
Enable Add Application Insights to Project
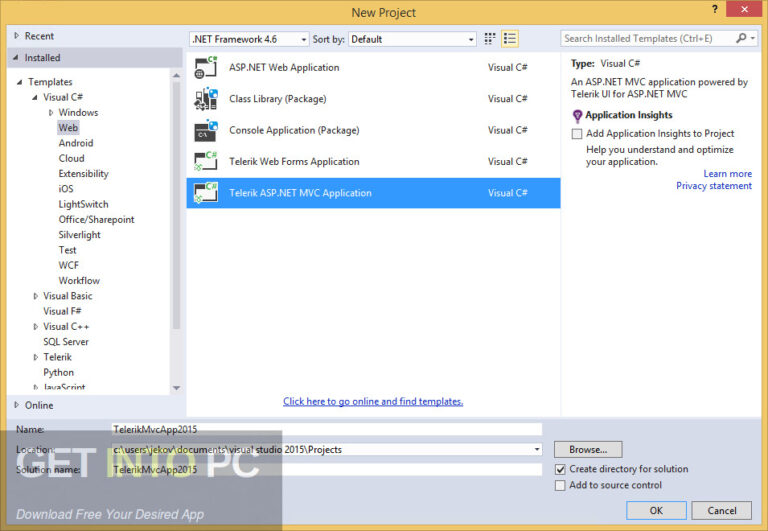[577, 134]
